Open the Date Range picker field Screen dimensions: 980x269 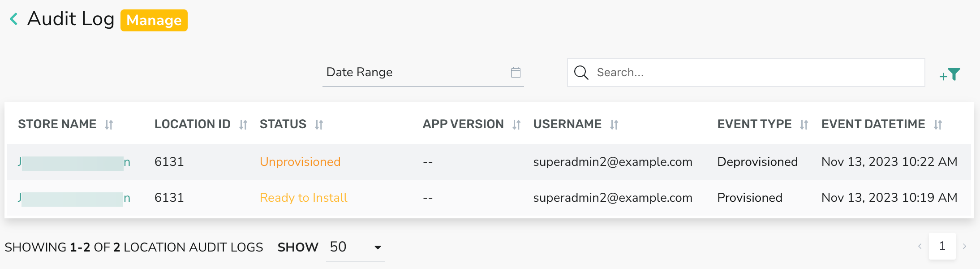[423, 72]
